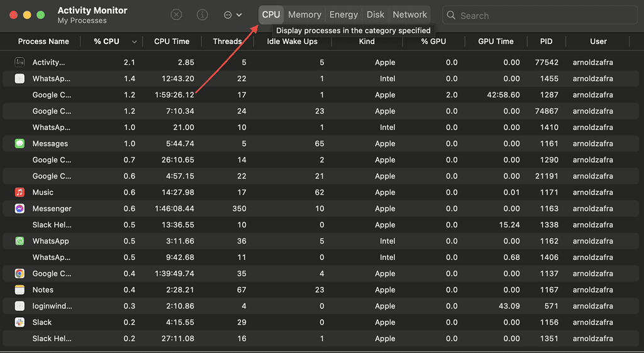Select the Network tab
Screen dimensions: 644x353
[x=409, y=14]
